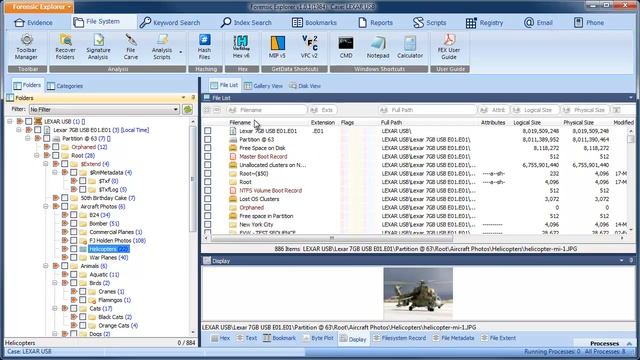The width and height of the screenshot is (640, 360).
Task: Expand the Processes panel
Action: 629,344
